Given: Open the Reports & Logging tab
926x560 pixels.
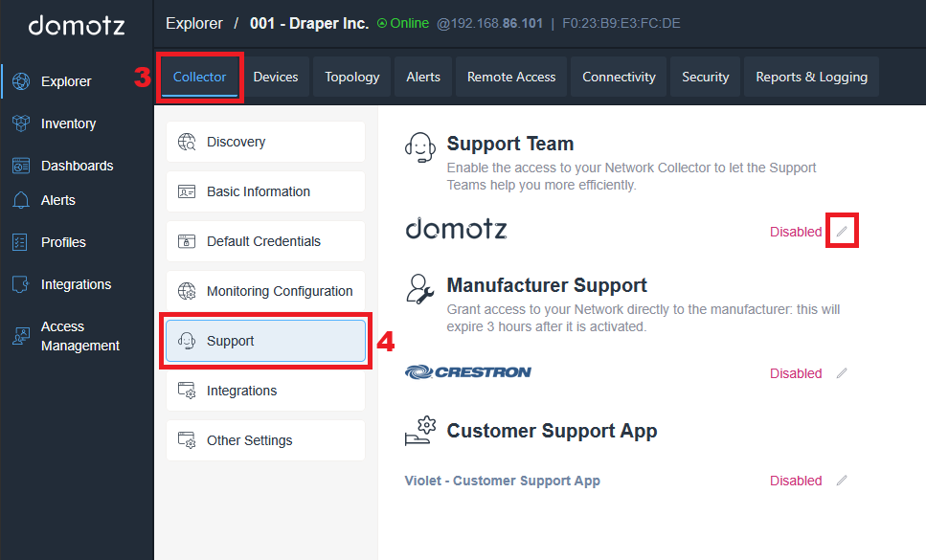Looking at the screenshot, I should (811, 77).
